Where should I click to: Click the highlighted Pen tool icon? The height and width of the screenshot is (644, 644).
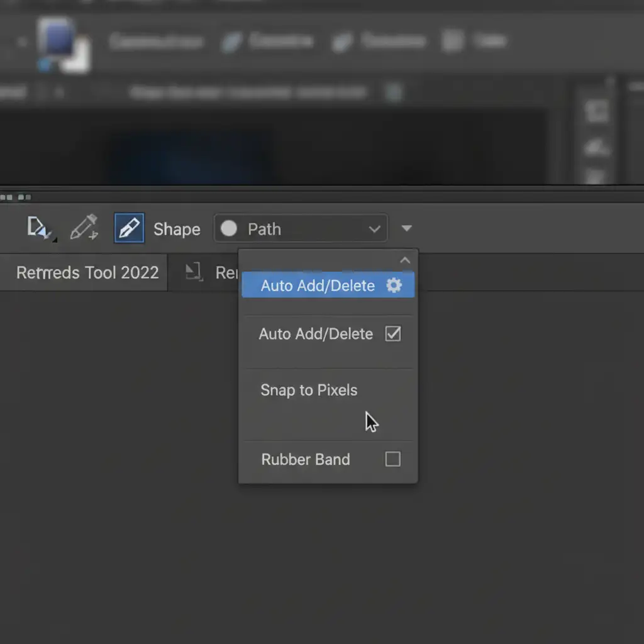pos(129,228)
